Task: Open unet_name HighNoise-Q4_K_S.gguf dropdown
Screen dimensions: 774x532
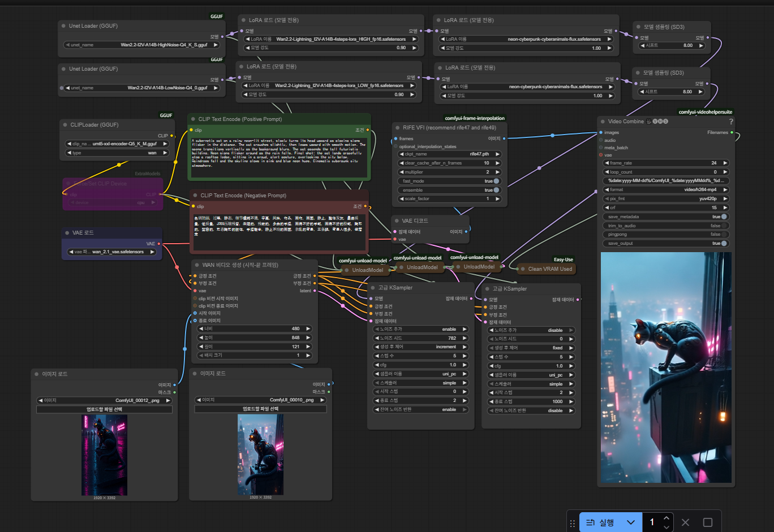Action: 141,45
